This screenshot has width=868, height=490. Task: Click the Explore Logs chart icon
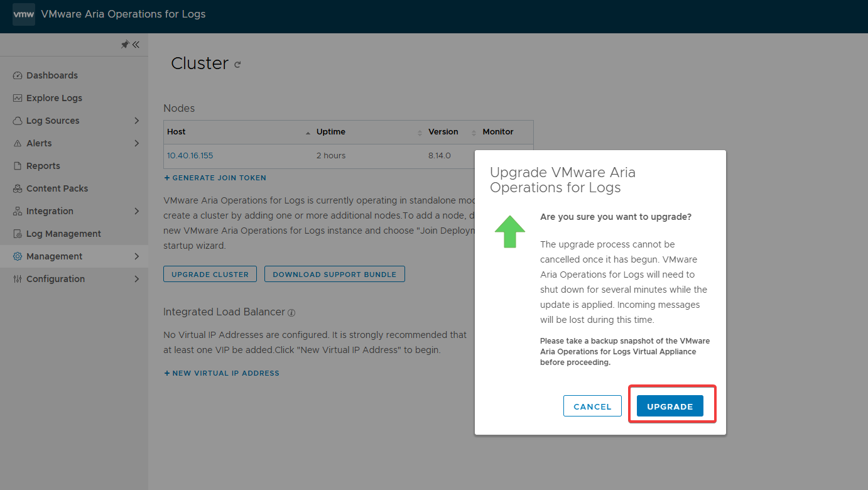(18, 98)
